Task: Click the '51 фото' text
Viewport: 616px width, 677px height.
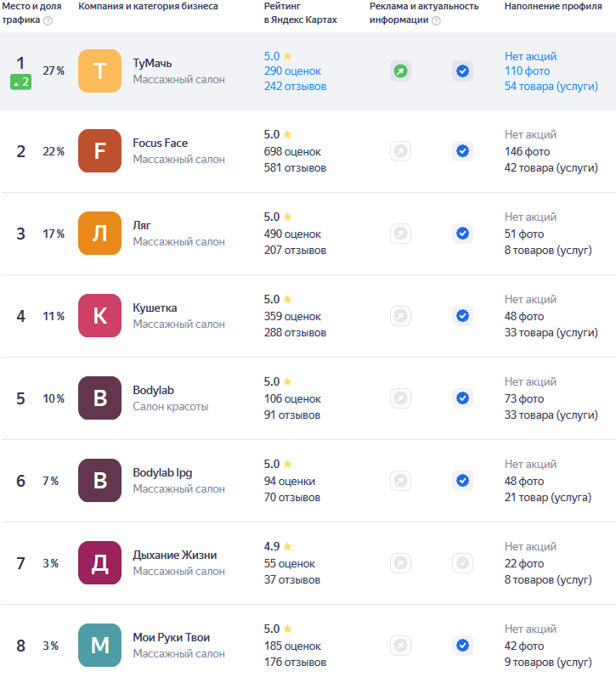Action: (524, 234)
